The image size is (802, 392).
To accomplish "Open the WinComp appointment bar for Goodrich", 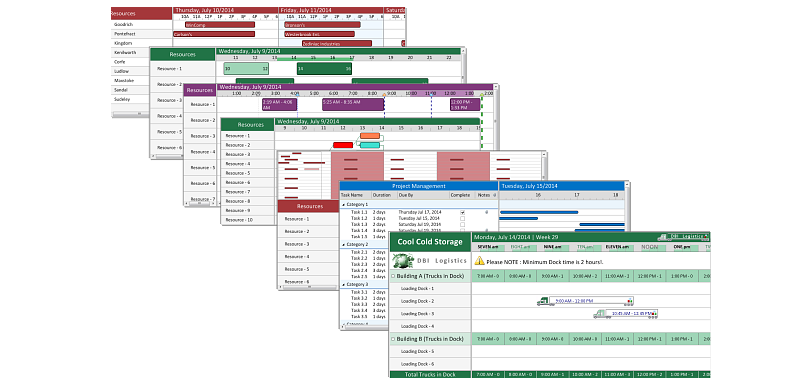I will click(x=220, y=25).
